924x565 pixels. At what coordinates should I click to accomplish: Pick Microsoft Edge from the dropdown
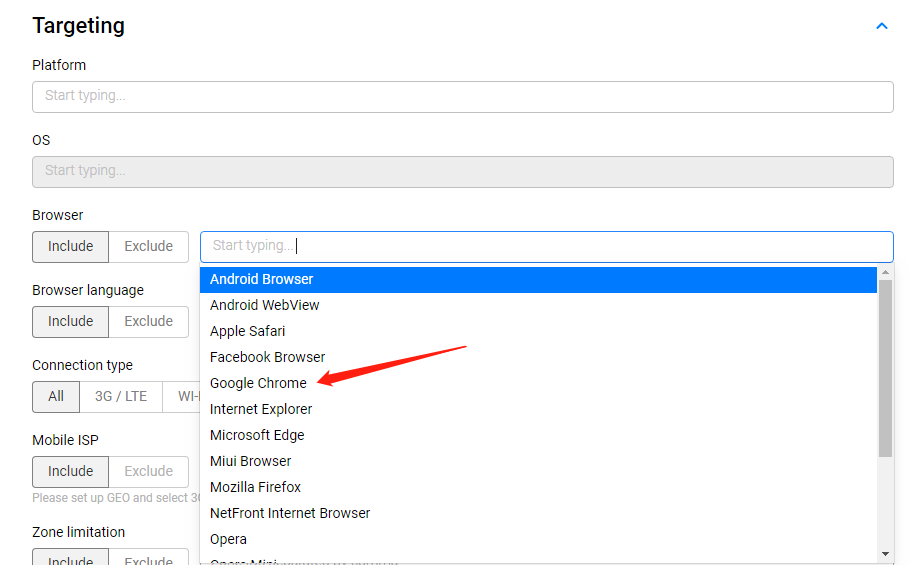257,435
